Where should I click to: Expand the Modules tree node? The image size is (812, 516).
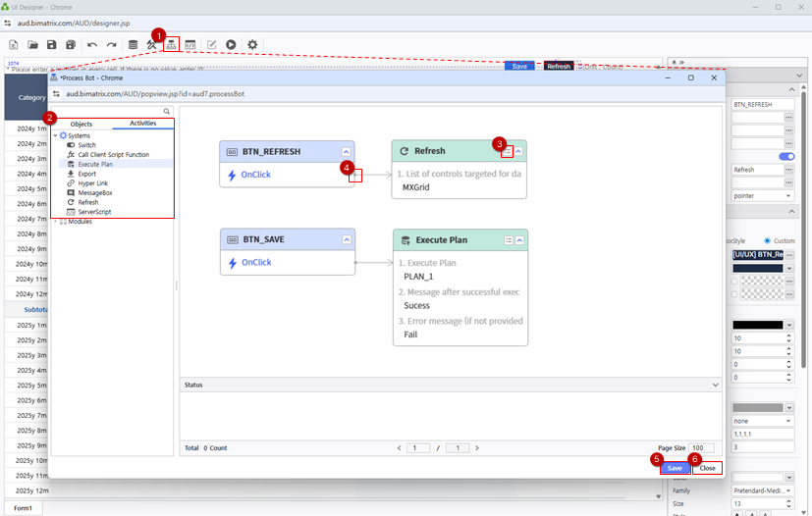pos(55,222)
